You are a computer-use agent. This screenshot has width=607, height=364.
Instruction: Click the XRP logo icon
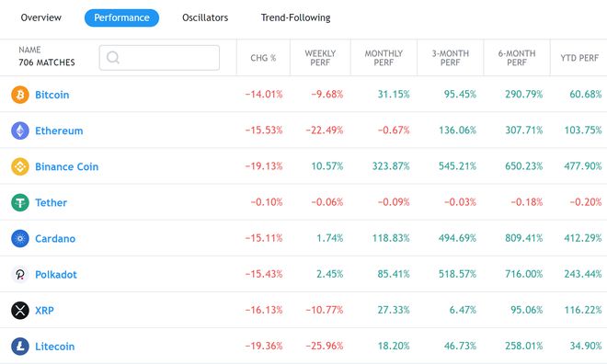[x=20, y=311]
